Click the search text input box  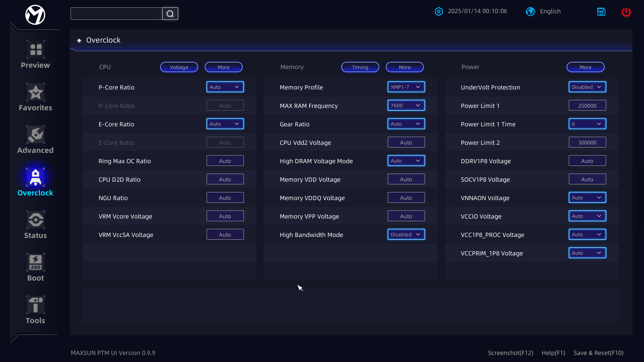tap(116, 14)
